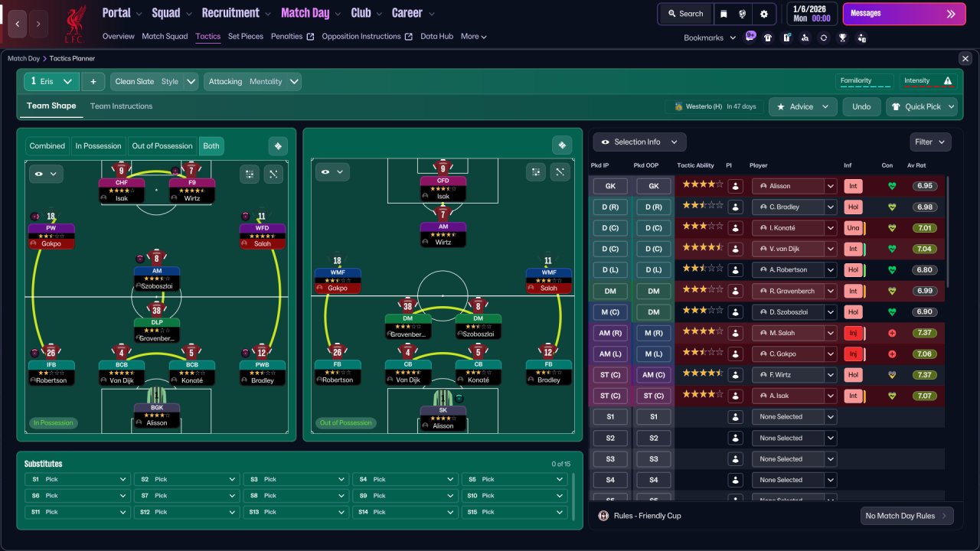Click the Intensity indicator bar
980x551 pixels.
tap(927, 81)
